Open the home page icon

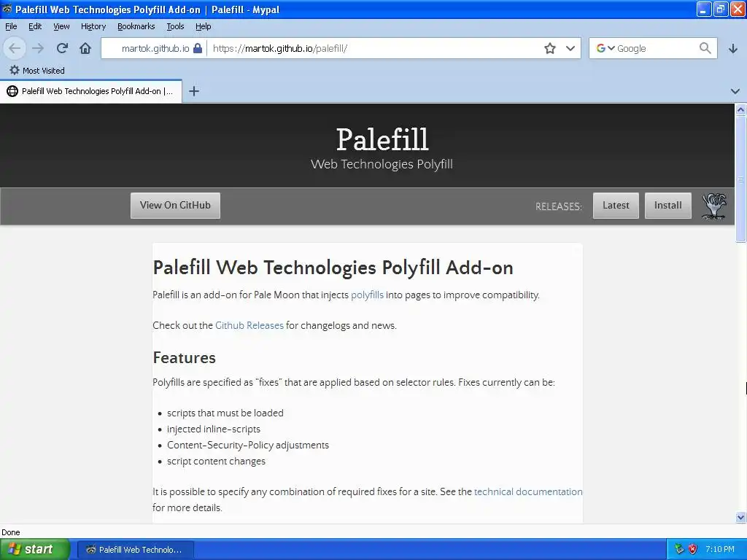(x=85, y=48)
